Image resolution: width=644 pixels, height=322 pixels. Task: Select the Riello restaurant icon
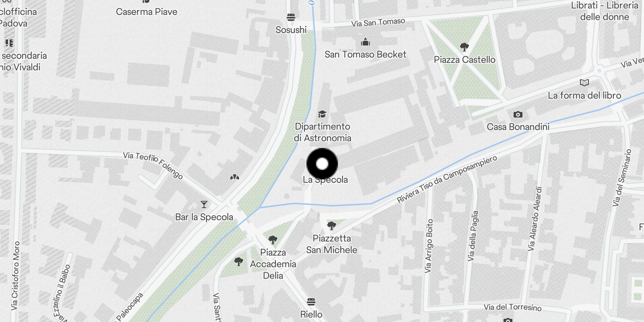point(311,302)
